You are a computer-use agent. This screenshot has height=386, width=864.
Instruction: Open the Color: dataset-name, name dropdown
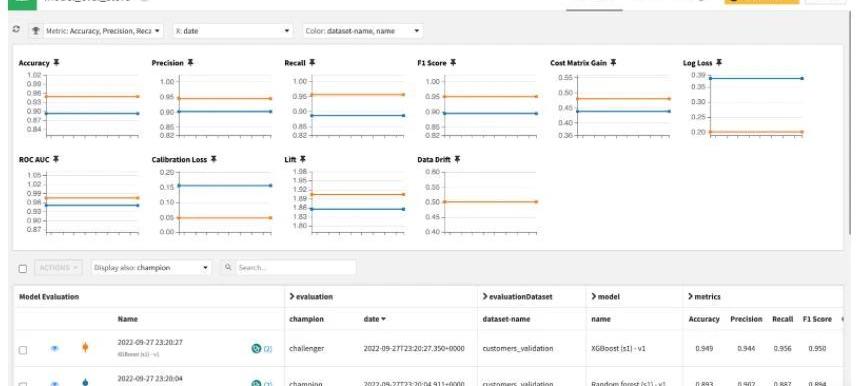point(363,31)
